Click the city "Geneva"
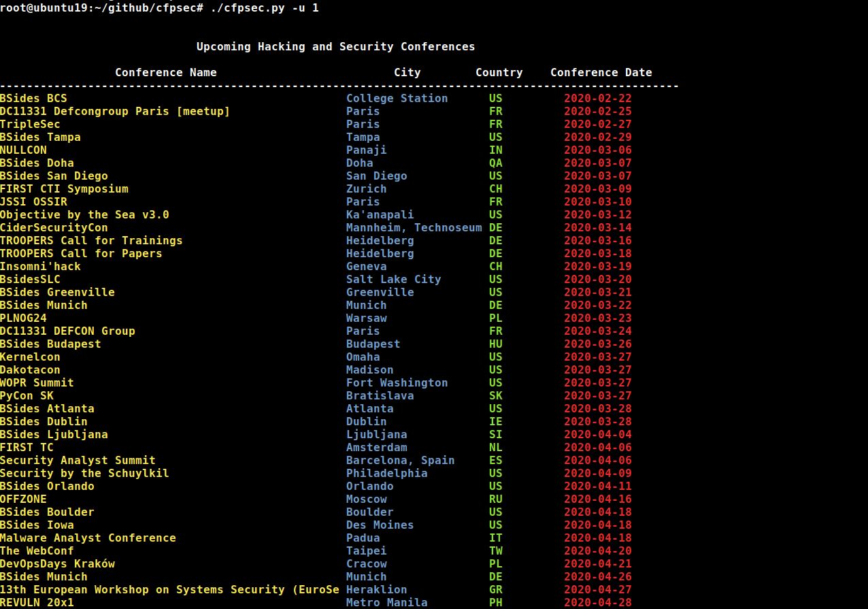Image resolution: width=868 pixels, height=609 pixels. tap(367, 266)
